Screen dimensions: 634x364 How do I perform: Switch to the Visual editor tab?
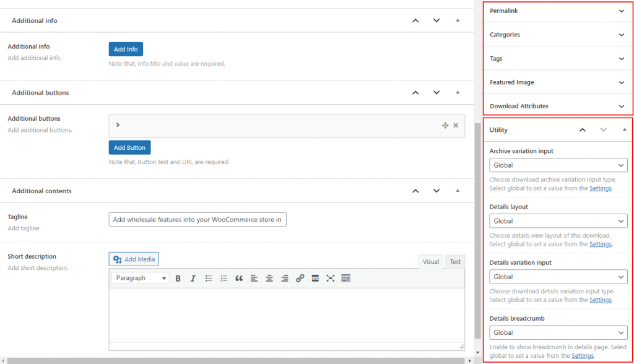(431, 262)
